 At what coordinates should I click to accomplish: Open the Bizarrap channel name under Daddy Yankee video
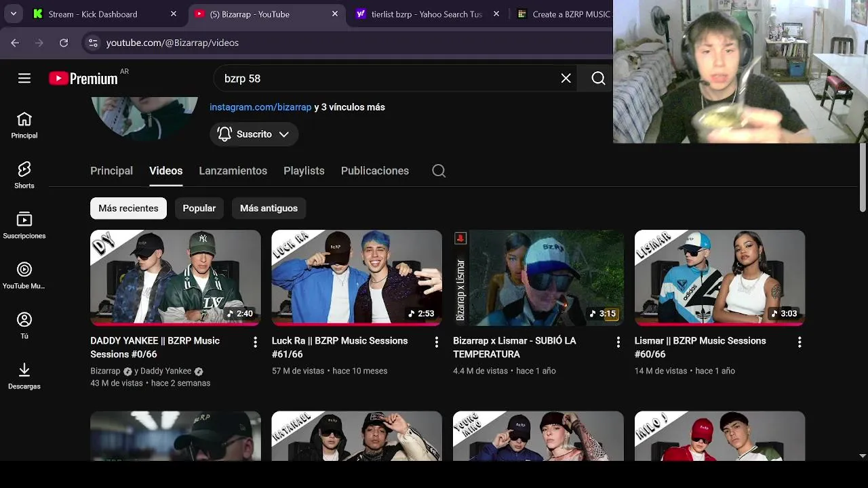click(105, 371)
